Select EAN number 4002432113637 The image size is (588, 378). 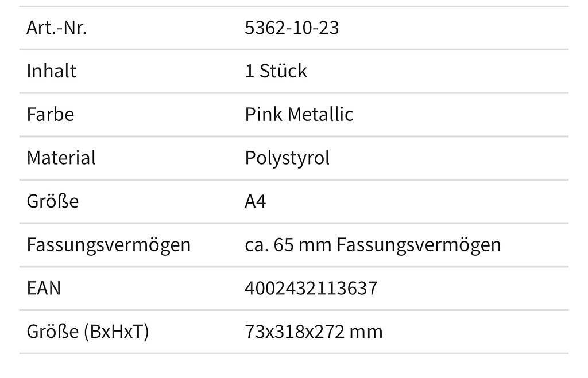pos(311,288)
